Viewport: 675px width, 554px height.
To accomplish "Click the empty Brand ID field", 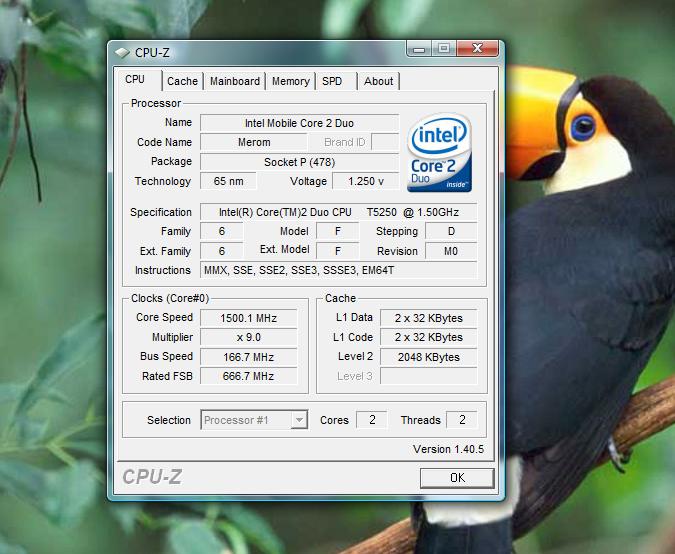I will [x=385, y=142].
